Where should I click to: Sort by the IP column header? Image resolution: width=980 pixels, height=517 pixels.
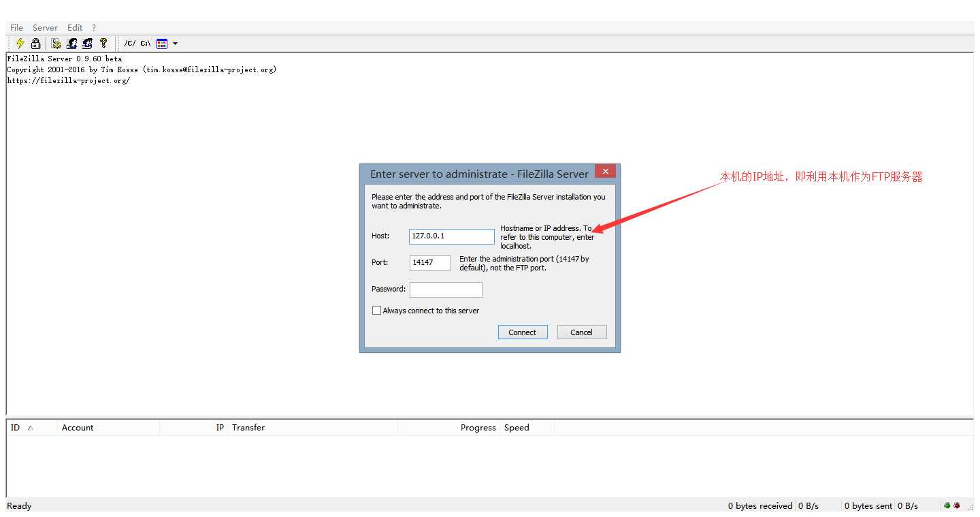click(193, 428)
